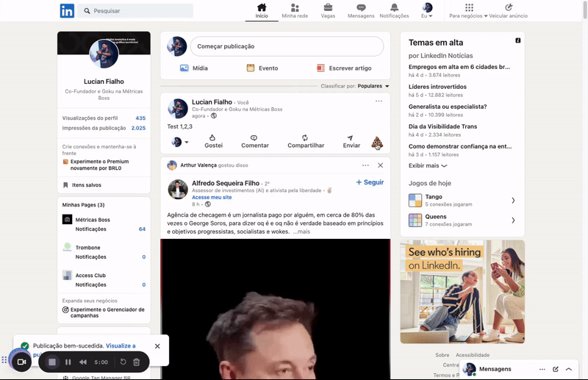Open the react-as identity dropdown under post
Image resolution: width=588 pixels, height=380 pixels.
(180, 142)
